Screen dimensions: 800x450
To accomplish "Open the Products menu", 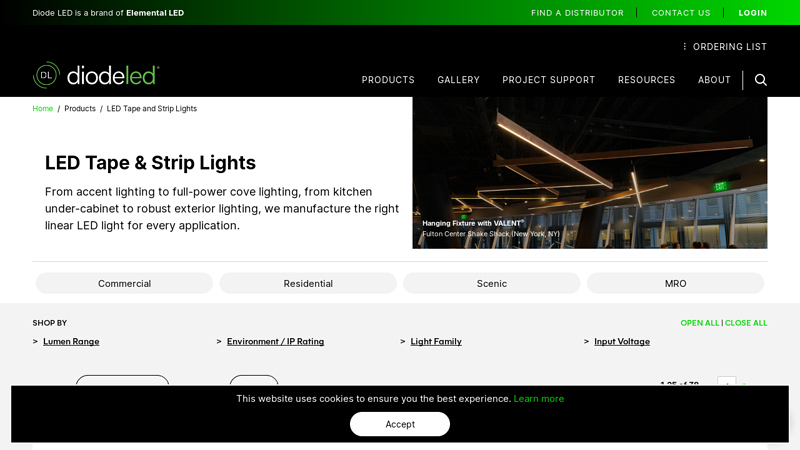I will pyautogui.click(x=388, y=80).
